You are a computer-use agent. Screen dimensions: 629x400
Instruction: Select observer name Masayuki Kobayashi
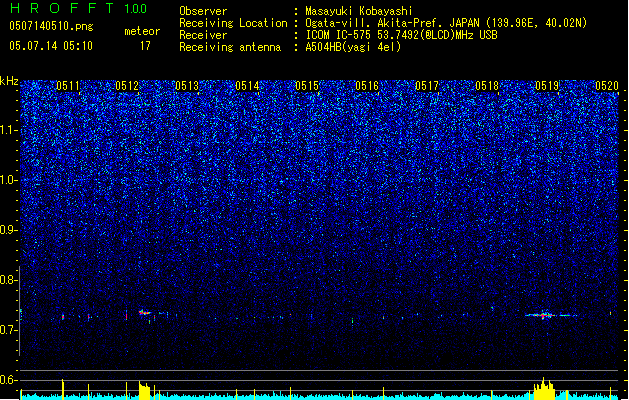click(359, 11)
